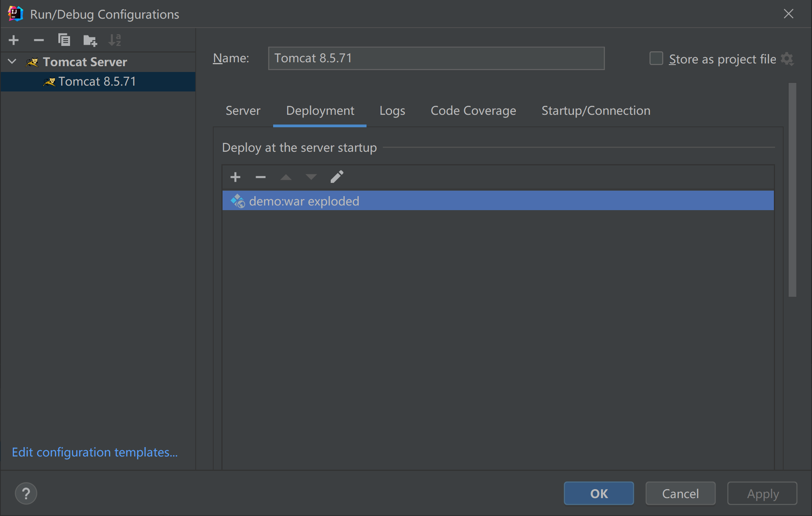Viewport: 812px width, 516px height.
Task: Open the Startup/Connection tab
Action: point(596,111)
